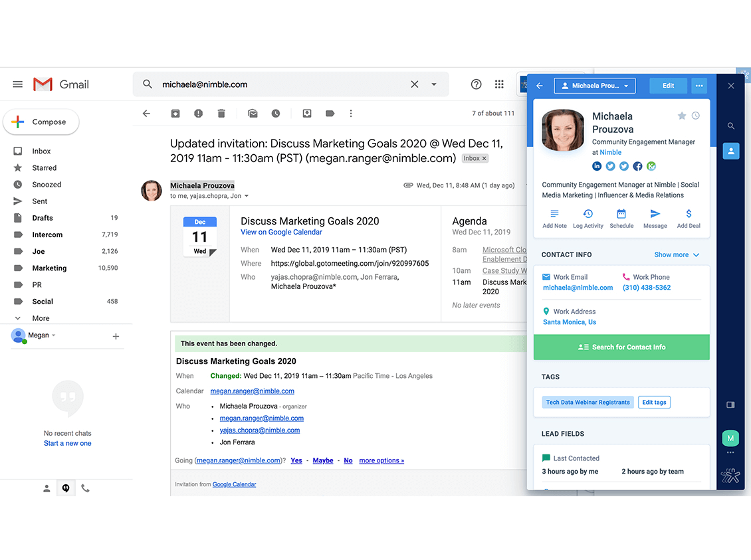This screenshot has height=560, width=751.
Task: Click Tech Data Webinar Registrants tag
Action: [x=588, y=402]
